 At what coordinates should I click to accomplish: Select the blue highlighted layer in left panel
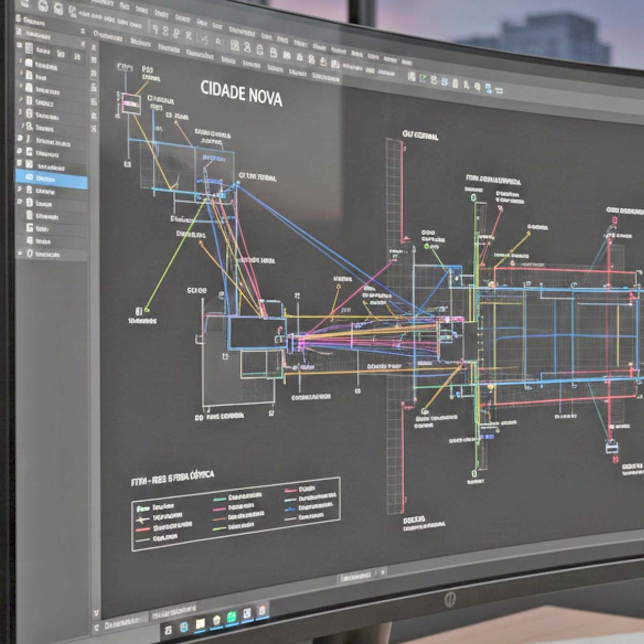(x=51, y=178)
